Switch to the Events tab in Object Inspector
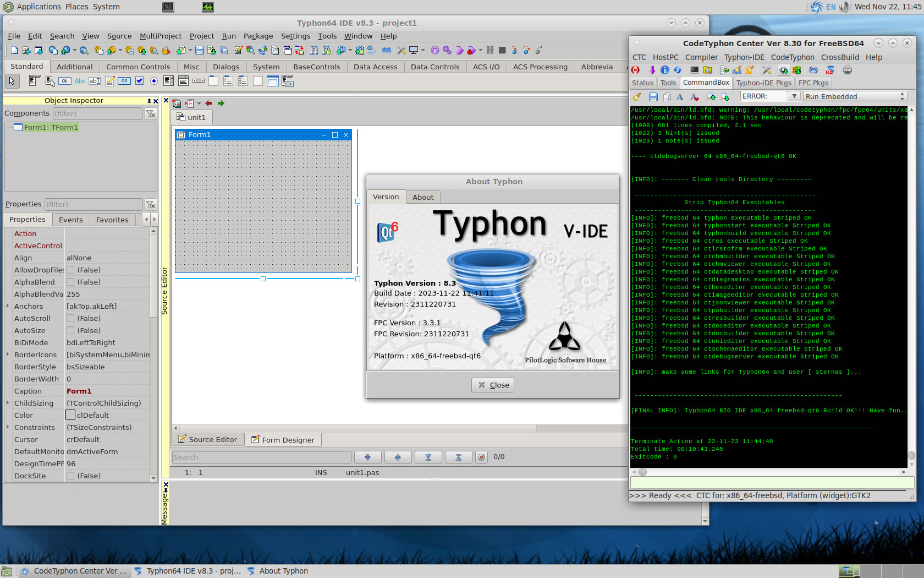This screenshot has width=924, height=578. [70, 220]
